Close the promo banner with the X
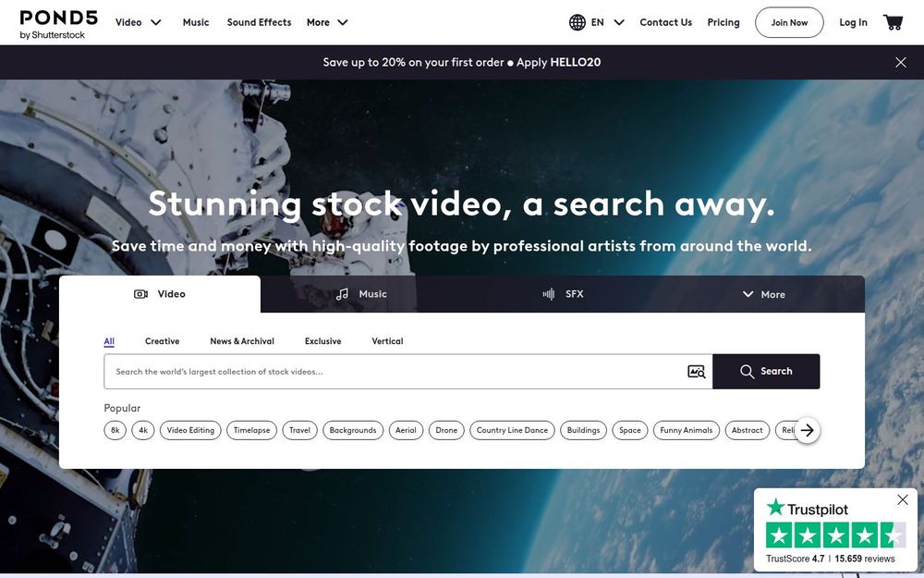Image resolution: width=924 pixels, height=578 pixels. click(x=900, y=63)
